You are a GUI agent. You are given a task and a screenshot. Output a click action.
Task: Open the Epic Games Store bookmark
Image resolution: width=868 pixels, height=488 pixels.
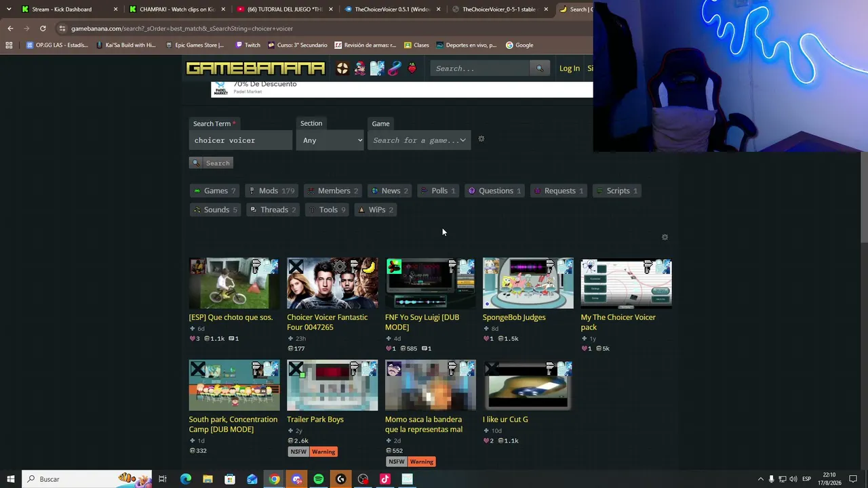coord(195,45)
